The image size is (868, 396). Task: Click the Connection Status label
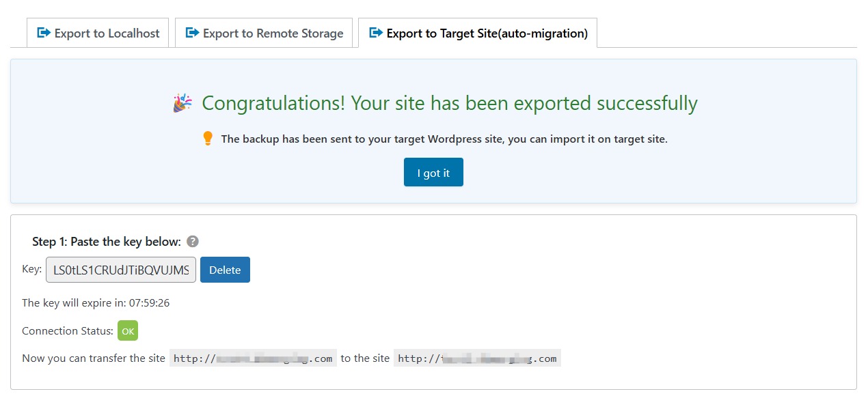click(67, 330)
